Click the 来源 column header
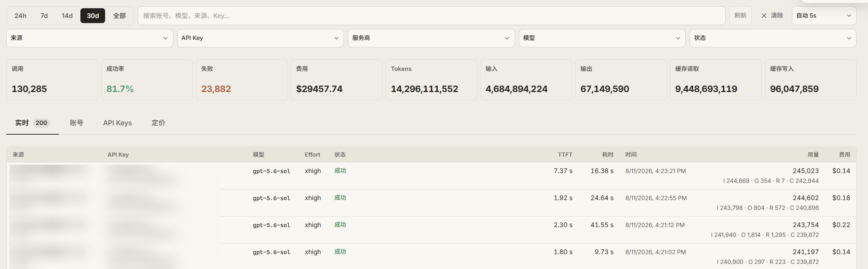 [x=18, y=155]
